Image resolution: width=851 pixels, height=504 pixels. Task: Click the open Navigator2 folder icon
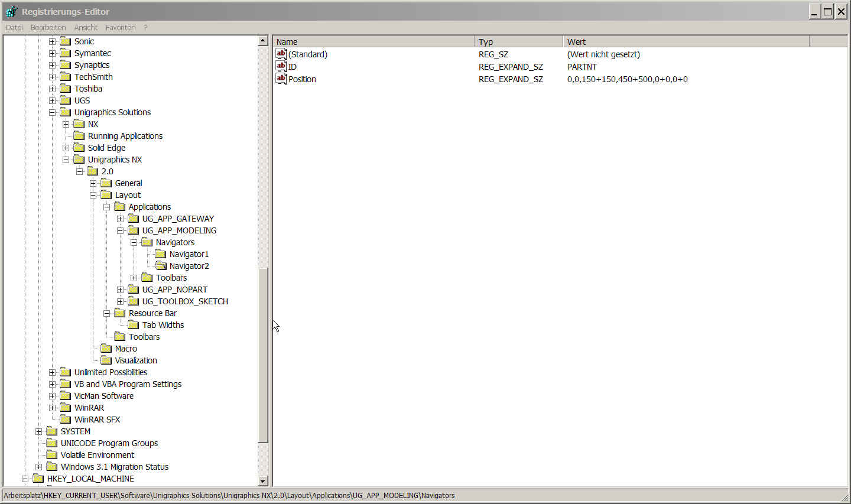point(161,266)
